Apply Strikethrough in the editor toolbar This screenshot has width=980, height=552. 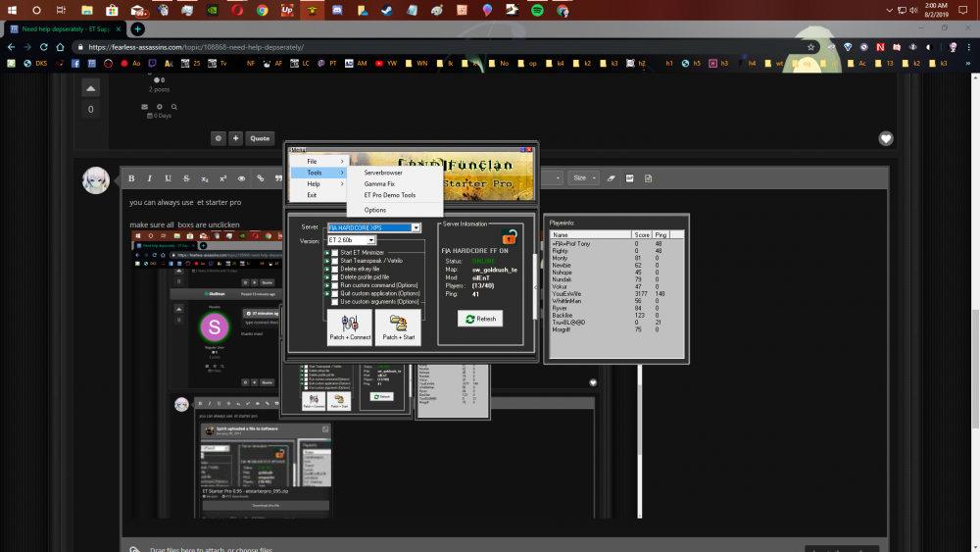(186, 178)
